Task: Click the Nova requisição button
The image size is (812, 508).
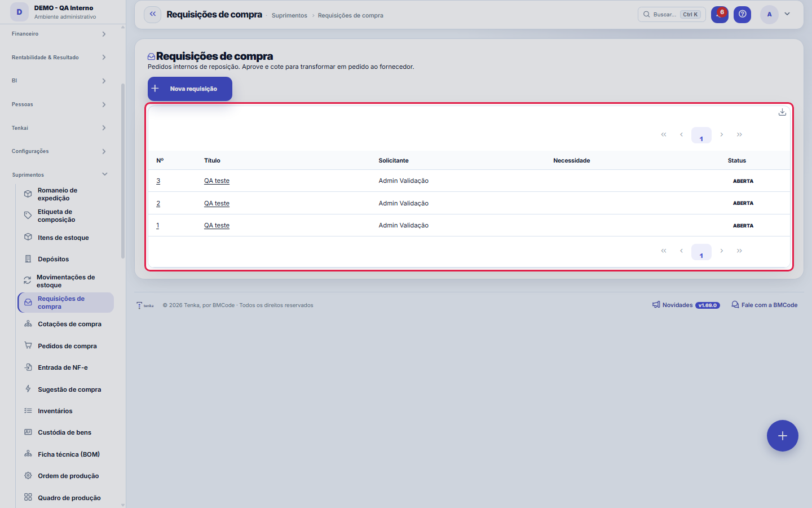Action: click(190, 89)
